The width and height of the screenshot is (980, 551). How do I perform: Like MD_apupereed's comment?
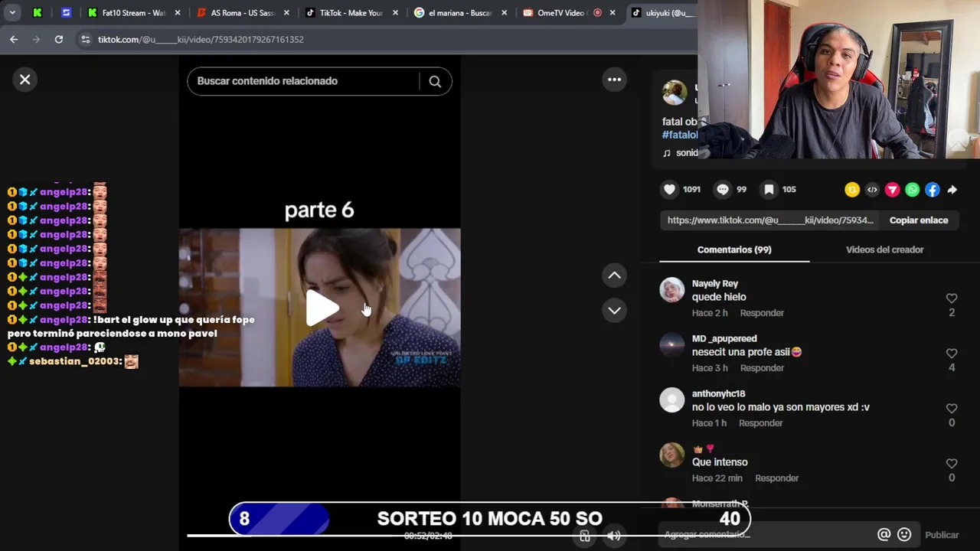(952, 354)
